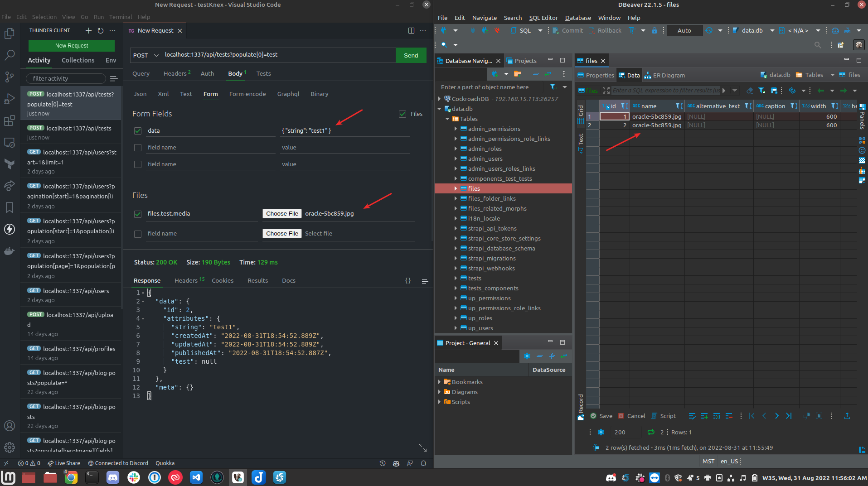Click the Send button
This screenshot has width=868, height=486.
(410, 55)
